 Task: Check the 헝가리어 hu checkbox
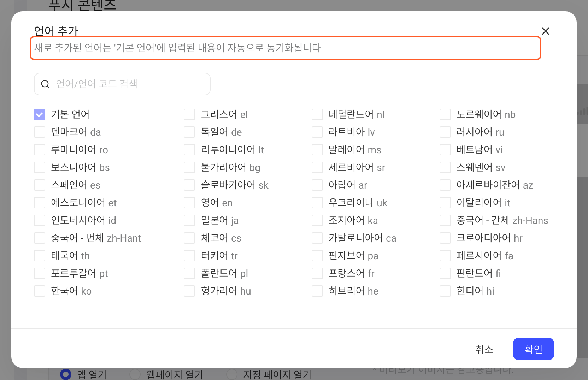[189, 291]
